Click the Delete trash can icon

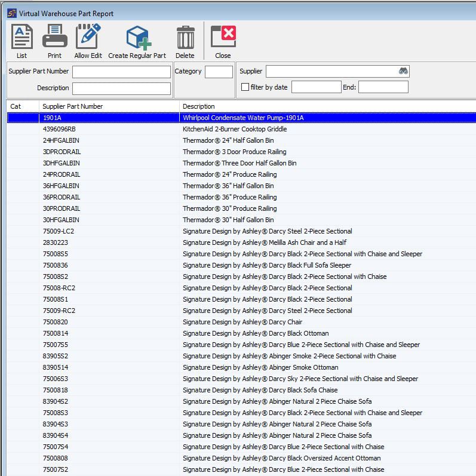[185, 38]
